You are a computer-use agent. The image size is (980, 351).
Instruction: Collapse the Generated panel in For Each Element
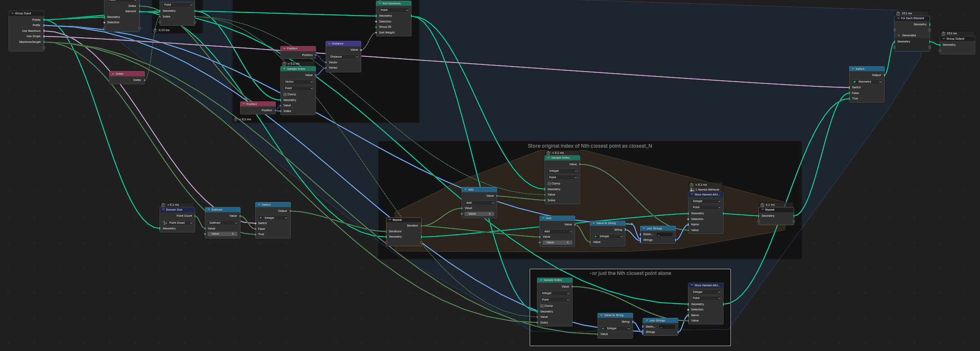click(x=899, y=35)
